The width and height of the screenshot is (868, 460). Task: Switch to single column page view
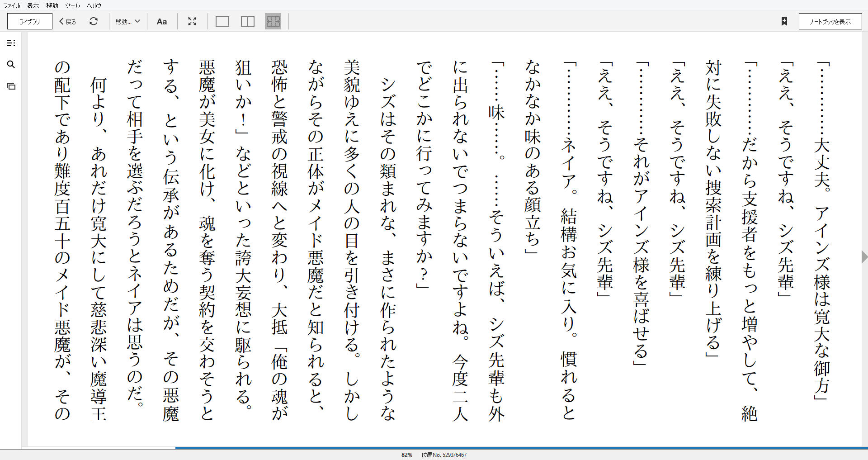pos(222,21)
